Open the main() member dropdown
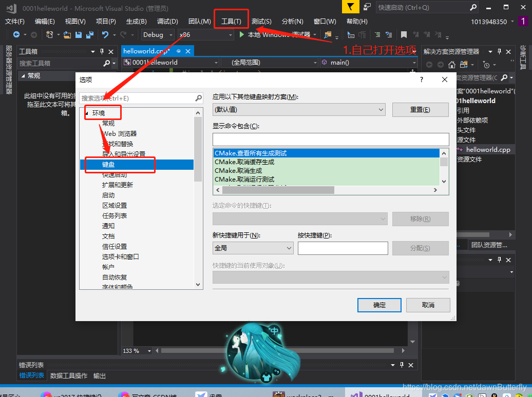This screenshot has width=532, height=397. point(369,63)
